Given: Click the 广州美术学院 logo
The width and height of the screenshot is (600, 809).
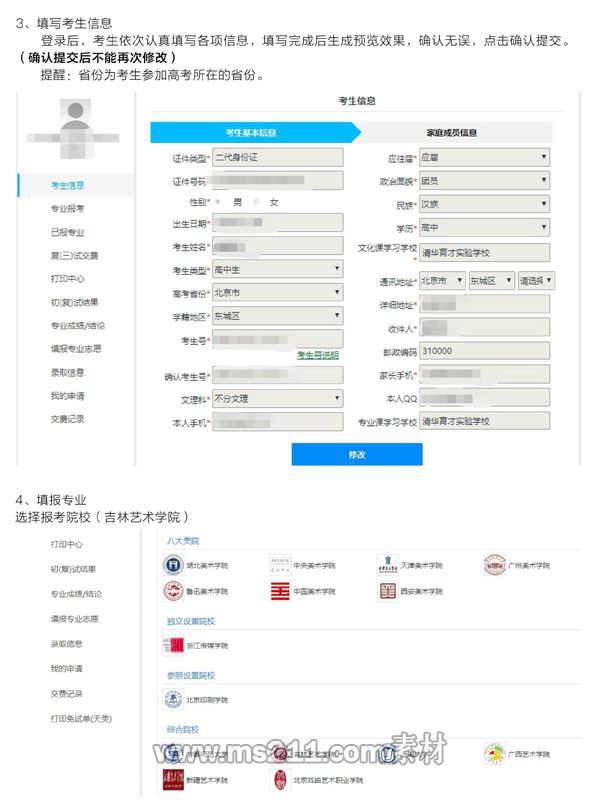Looking at the screenshot, I should (495, 565).
